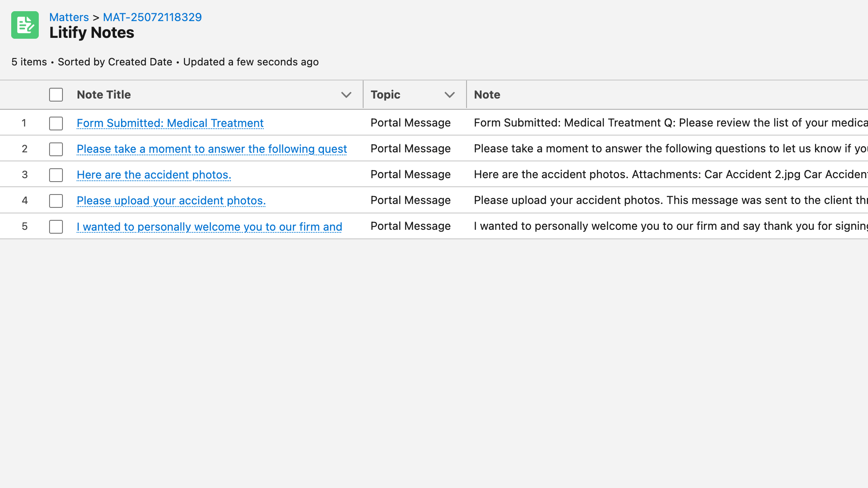Open note Please upload your accident photos
Screen dimensions: 868x488
point(171,201)
